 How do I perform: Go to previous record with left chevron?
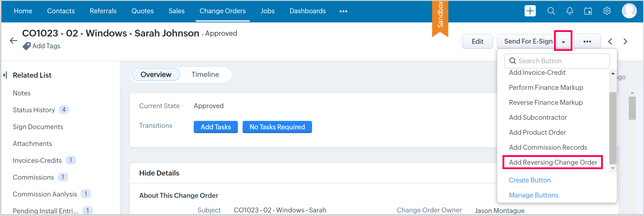coord(610,41)
